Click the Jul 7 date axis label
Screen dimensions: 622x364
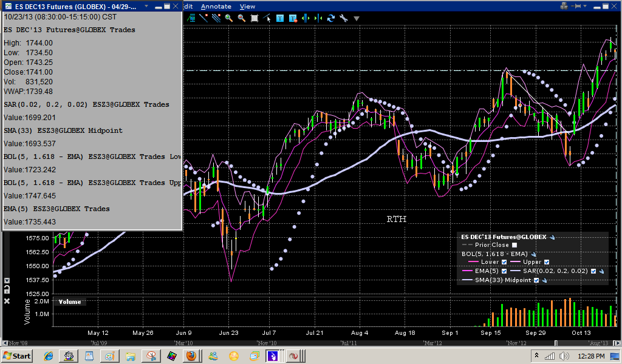[269, 332]
